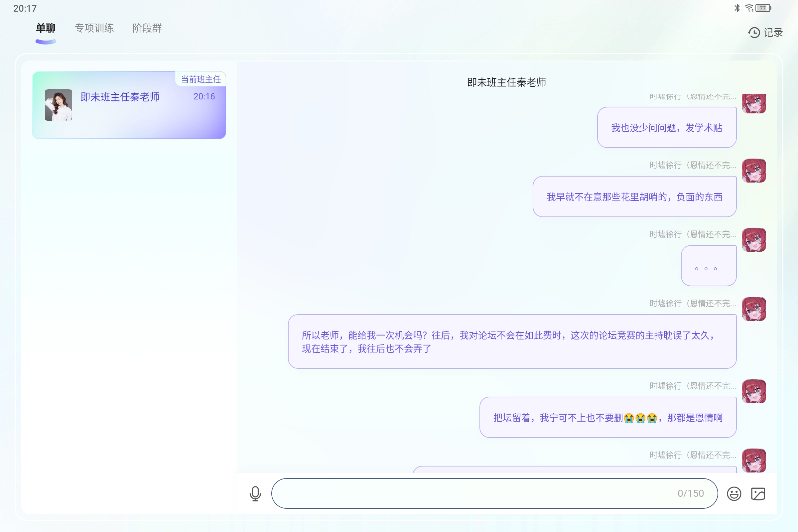Select the 单聊 tab
This screenshot has width=798, height=532.
click(x=46, y=29)
